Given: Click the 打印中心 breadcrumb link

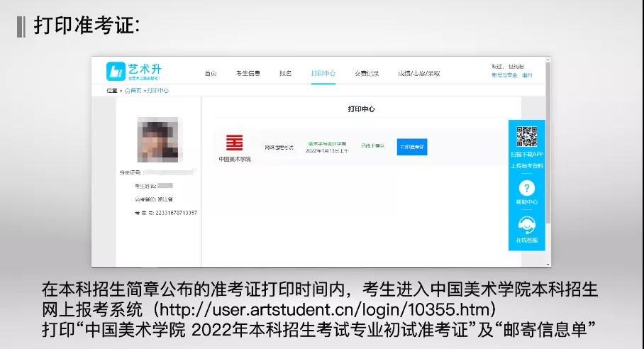Looking at the screenshot, I should tap(157, 90).
